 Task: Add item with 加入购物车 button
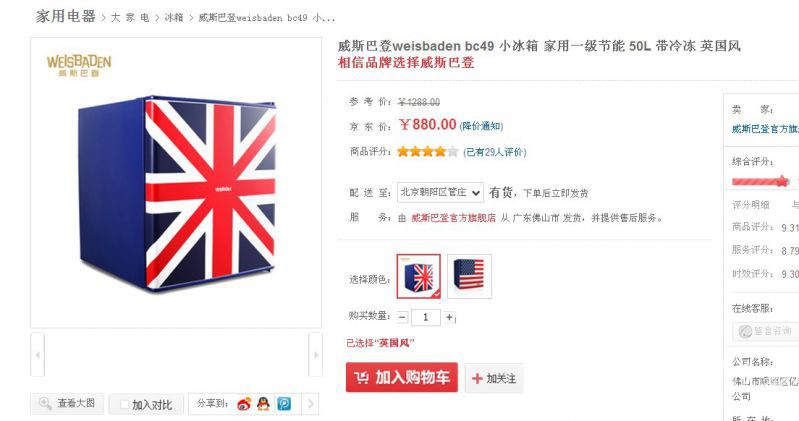coord(402,378)
